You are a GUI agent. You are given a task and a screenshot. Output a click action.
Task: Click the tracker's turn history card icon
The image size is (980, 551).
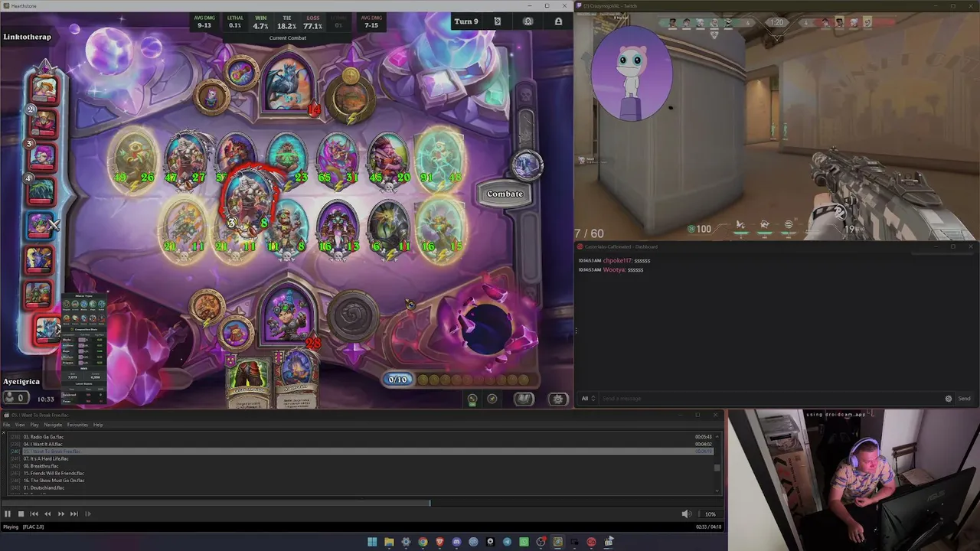pos(497,21)
